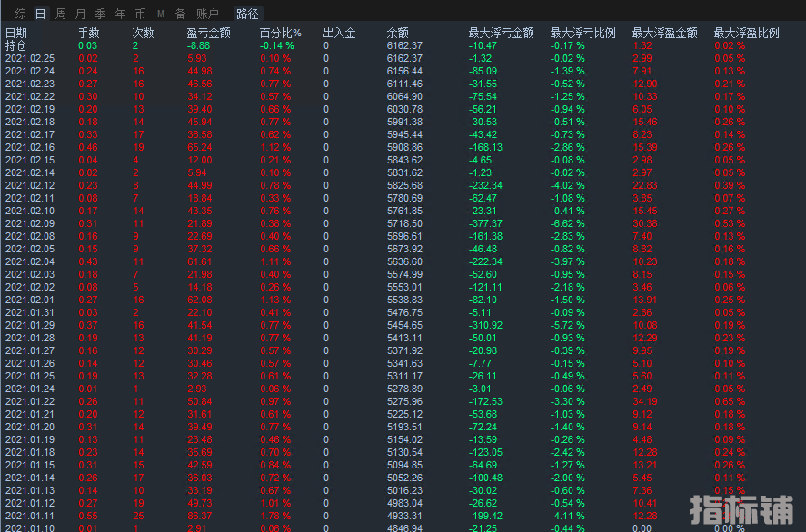Click percentage value -0.14 %
This screenshot has height=532, width=806.
(x=276, y=45)
